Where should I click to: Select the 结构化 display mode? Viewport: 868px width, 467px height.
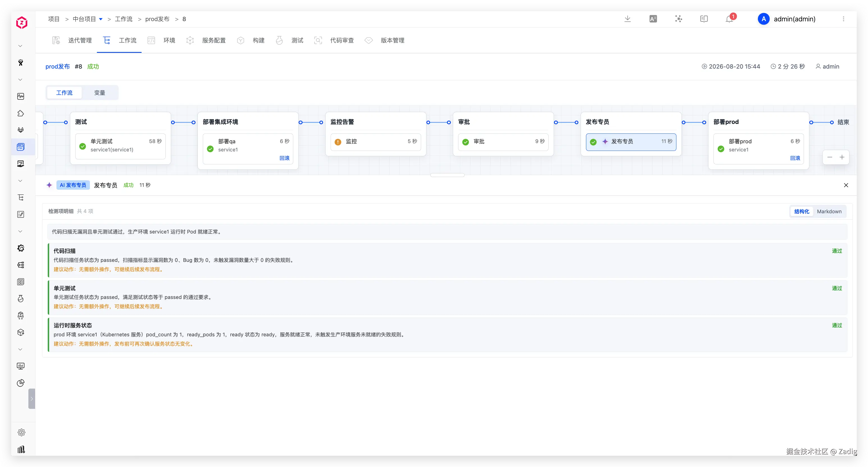(802, 211)
